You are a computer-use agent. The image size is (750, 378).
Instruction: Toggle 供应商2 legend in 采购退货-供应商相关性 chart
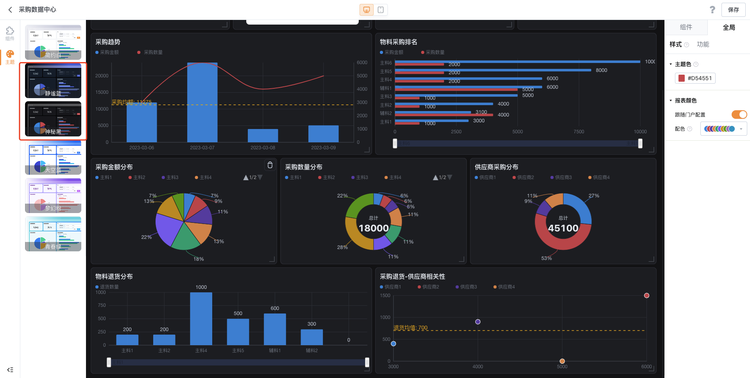click(x=428, y=287)
